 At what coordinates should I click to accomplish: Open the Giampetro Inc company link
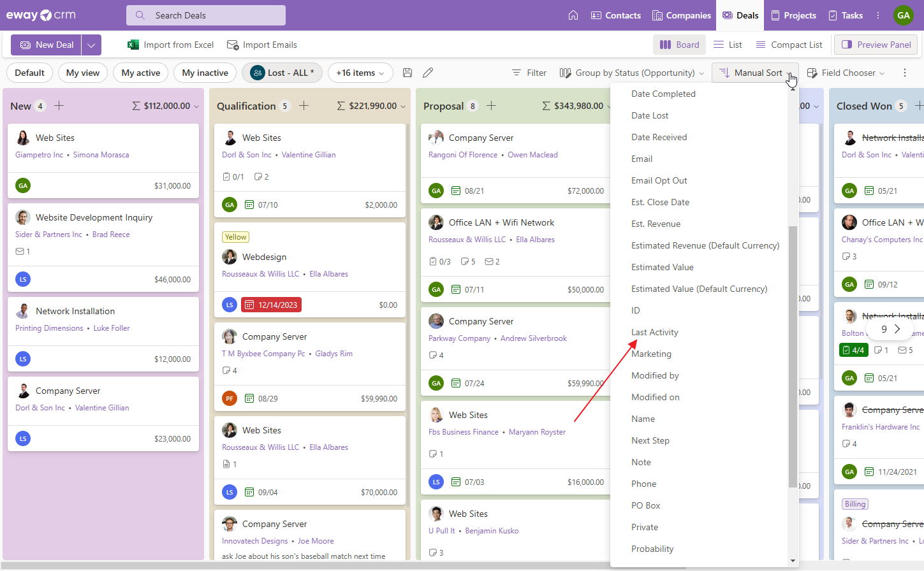pos(39,155)
